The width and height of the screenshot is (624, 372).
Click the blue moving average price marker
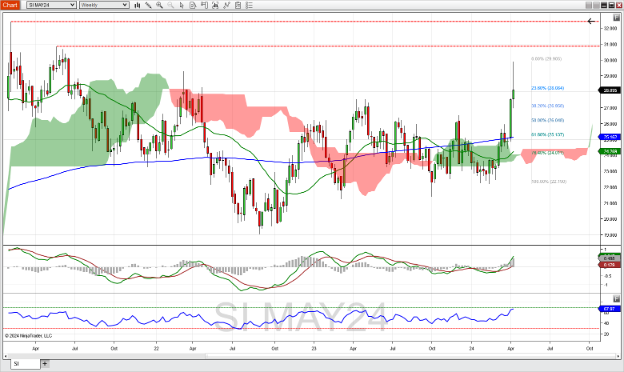(610, 137)
